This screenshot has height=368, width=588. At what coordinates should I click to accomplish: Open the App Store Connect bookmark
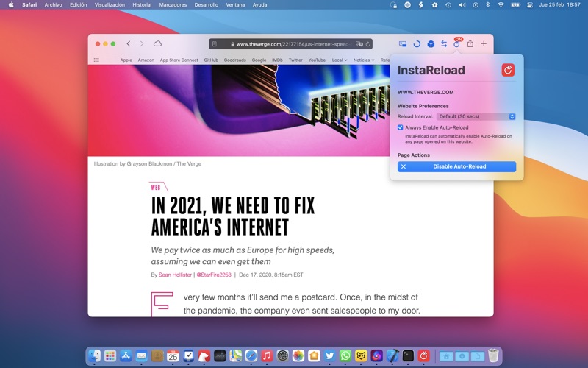coord(179,60)
